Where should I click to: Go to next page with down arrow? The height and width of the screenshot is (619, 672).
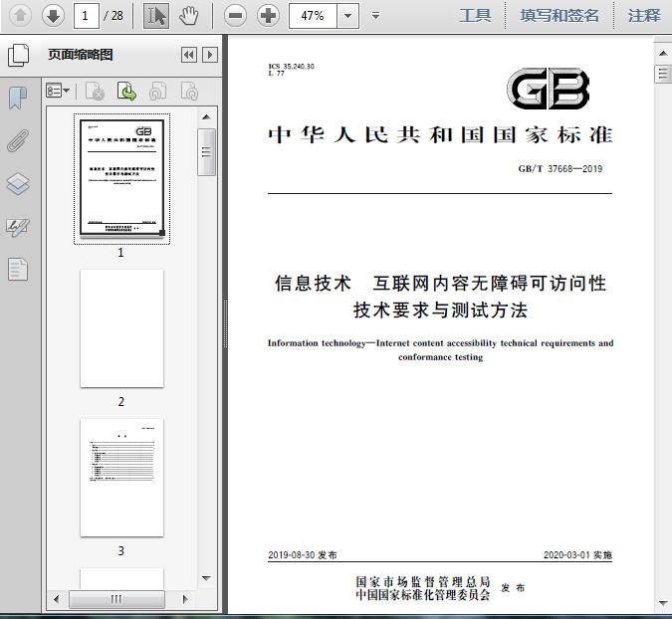(x=53, y=16)
